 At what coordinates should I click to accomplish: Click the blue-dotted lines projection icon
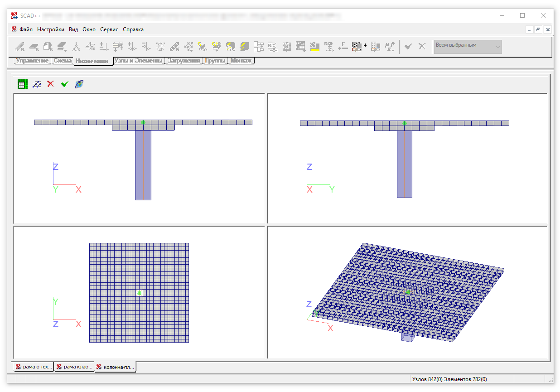pos(37,84)
